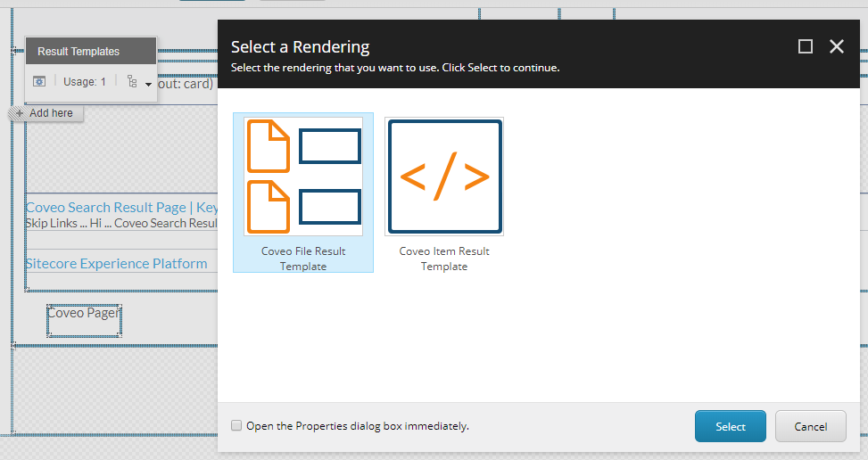Cancel the Select a Rendering dialog
Screen dimensions: 868x460
[x=810, y=426]
